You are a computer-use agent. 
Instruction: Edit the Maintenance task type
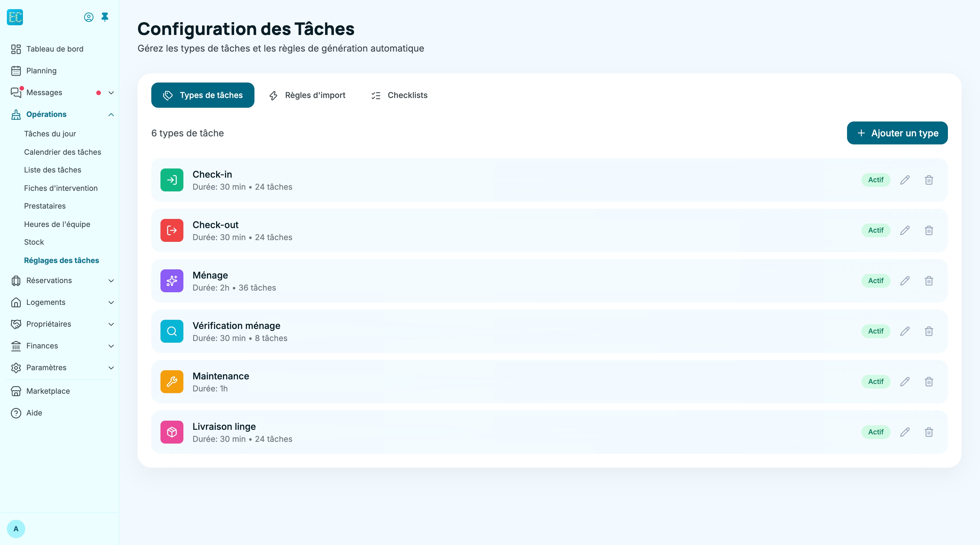pyautogui.click(x=905, y=381)
